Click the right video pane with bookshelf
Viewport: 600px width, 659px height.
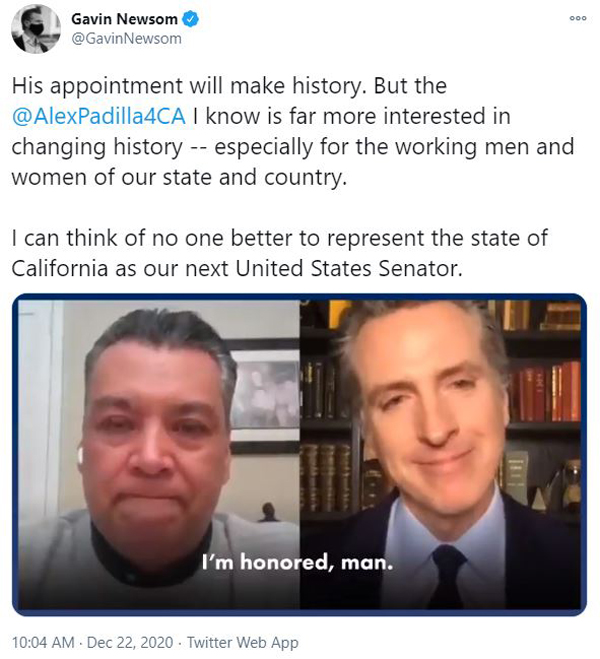point(440,455)
